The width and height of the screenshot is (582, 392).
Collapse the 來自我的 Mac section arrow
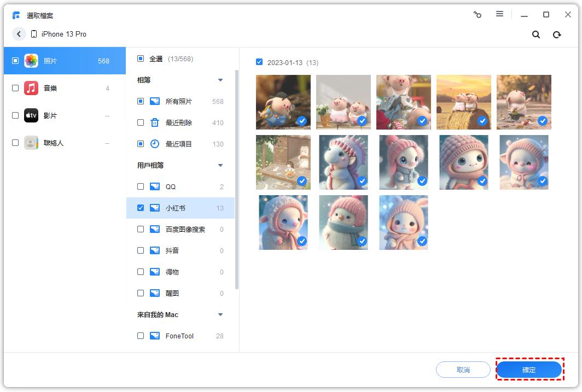220,315
